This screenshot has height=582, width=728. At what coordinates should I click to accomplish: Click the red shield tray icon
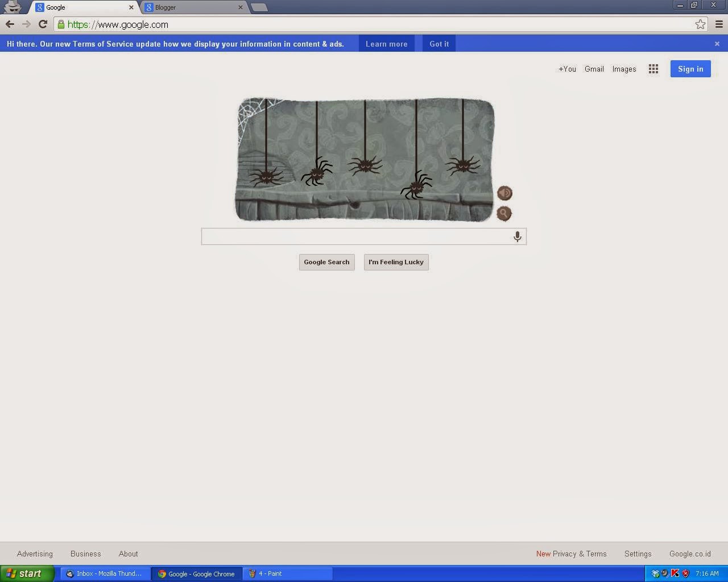point(685,573)
